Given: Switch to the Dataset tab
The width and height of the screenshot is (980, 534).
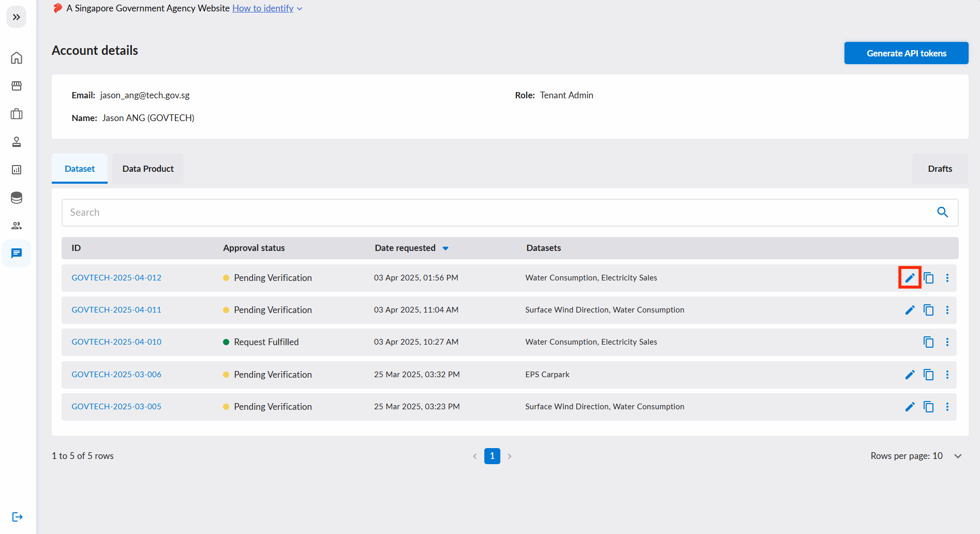Looking at the screenshot, I should click(80, 169).
